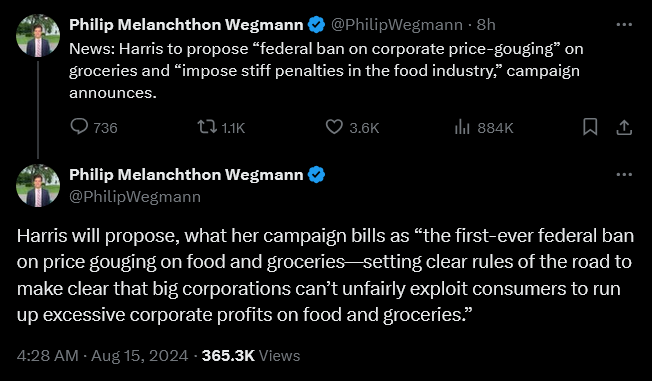
Task: Click the 4:28 AM · Aug 15, 2024 timestamp
Action: coord(102,356)
